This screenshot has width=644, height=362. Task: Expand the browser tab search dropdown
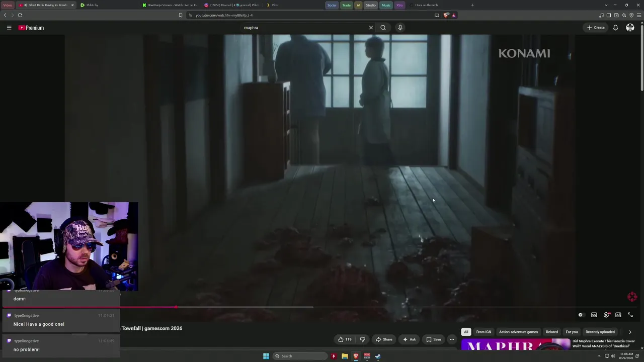tap(606, 5)
